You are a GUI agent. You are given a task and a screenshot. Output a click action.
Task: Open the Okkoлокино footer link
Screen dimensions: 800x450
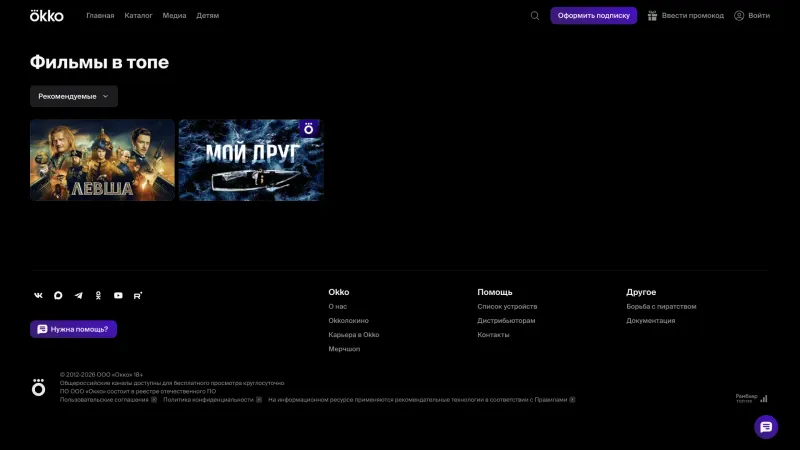(348, 321)
